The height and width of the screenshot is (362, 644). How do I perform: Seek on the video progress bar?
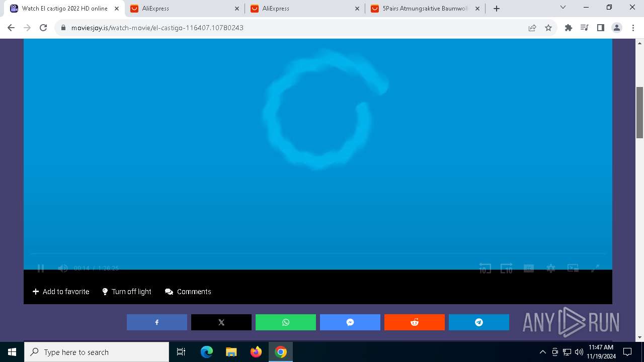[318, 254]
